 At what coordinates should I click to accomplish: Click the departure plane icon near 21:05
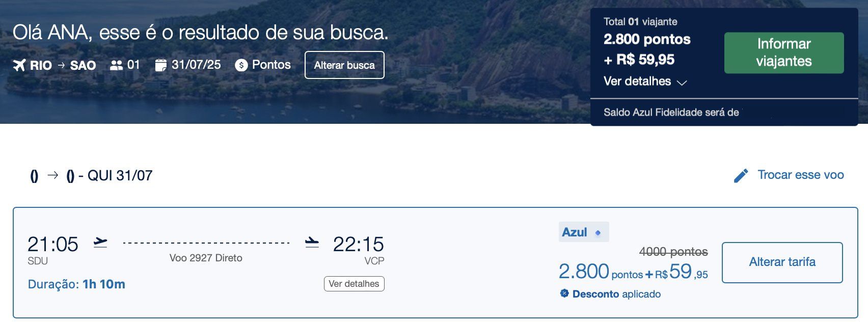(x=101, y=243)
